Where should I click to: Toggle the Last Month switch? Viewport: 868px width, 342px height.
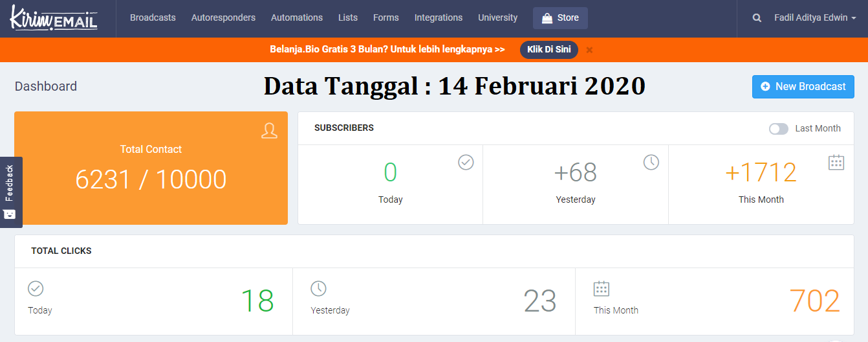pyautogui.click(x=778, y=128)
